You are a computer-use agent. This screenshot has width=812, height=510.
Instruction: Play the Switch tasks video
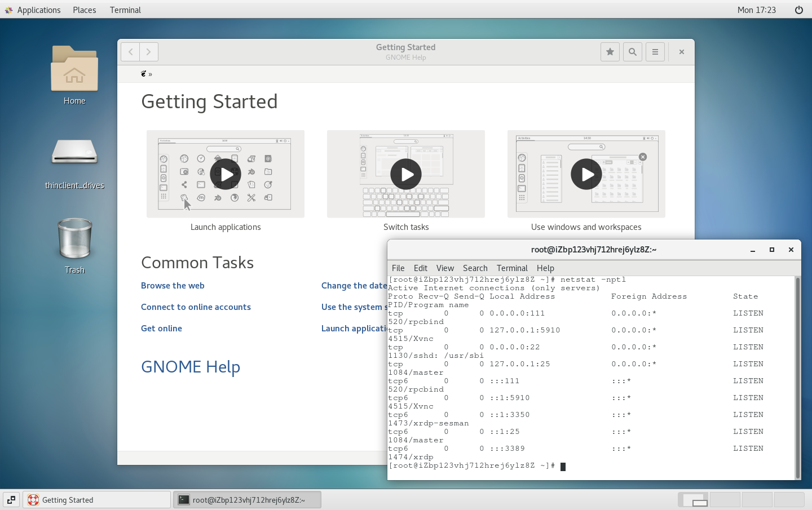[x=406, y=174]
